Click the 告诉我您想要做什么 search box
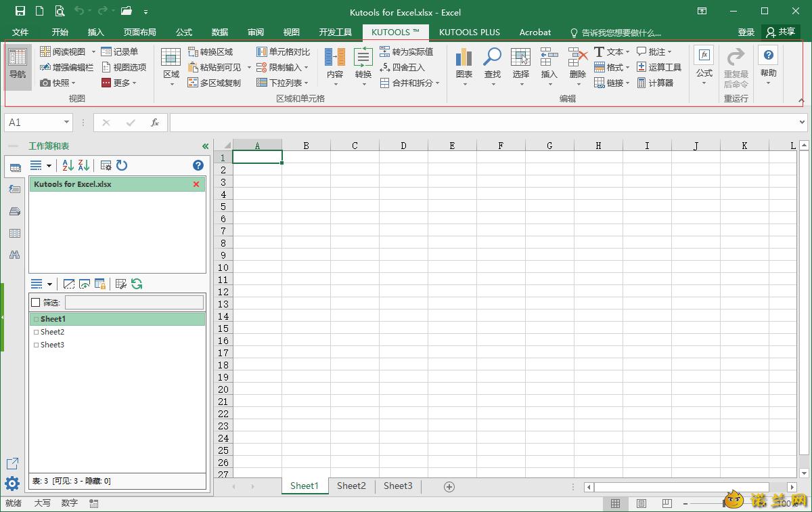 coord(615,33)
